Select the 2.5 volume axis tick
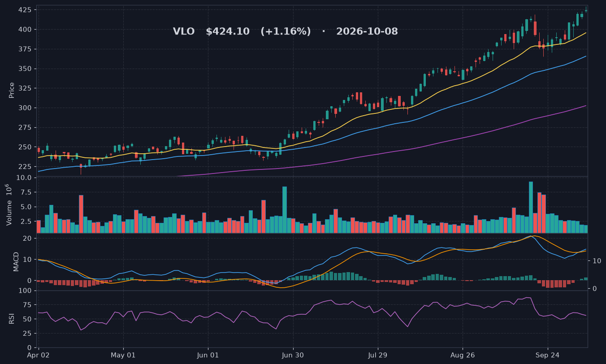 [x=26, y=221]
